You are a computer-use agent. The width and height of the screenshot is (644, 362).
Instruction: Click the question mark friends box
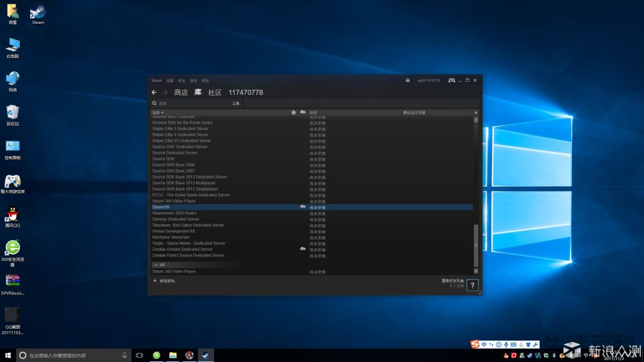click(x=472, y=285)
